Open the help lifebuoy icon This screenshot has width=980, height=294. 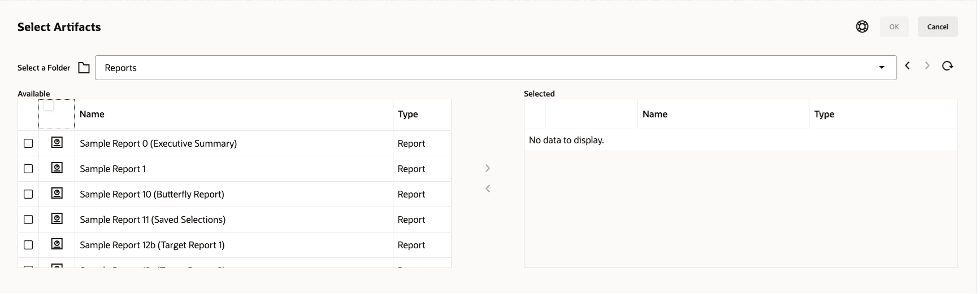pos(862,27)
